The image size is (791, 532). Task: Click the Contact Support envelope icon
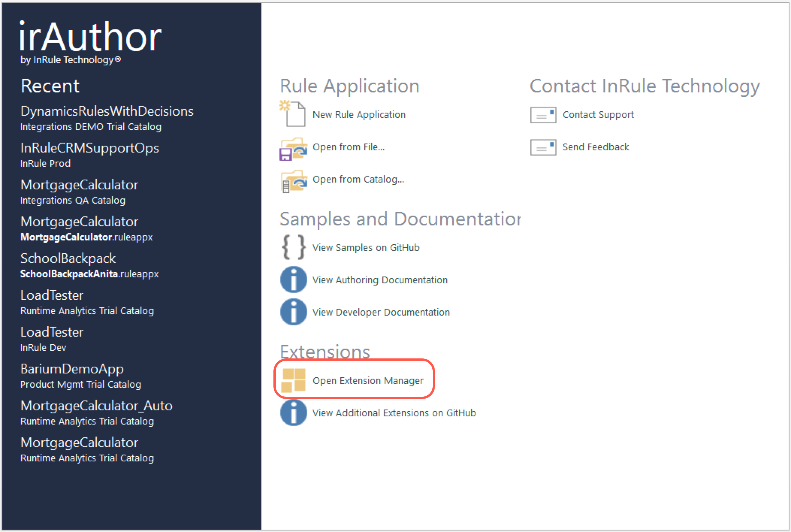point(543,115)
